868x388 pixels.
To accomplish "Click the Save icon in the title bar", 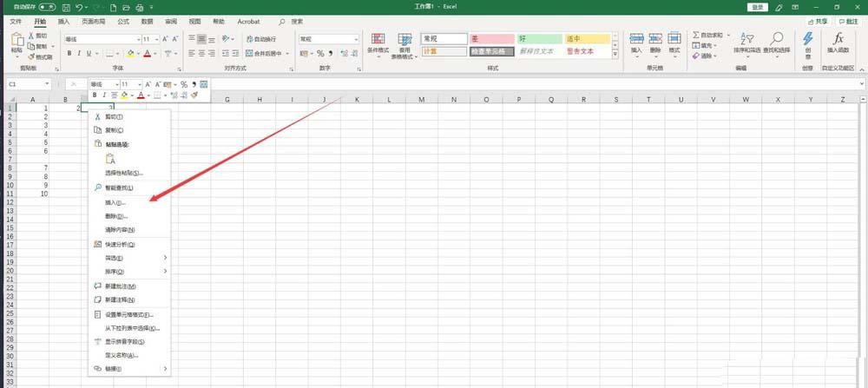I will 67,8.
